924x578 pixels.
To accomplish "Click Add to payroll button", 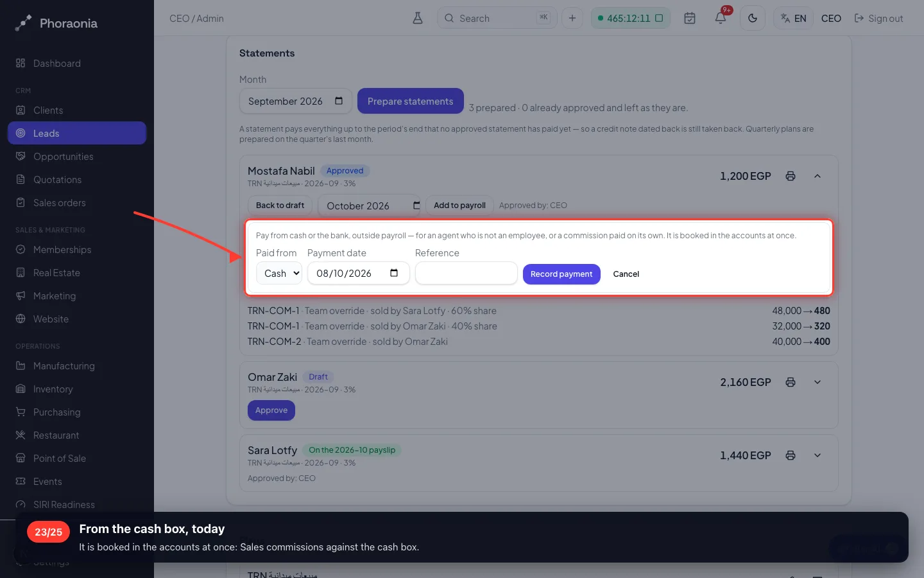I will point(459,206).
